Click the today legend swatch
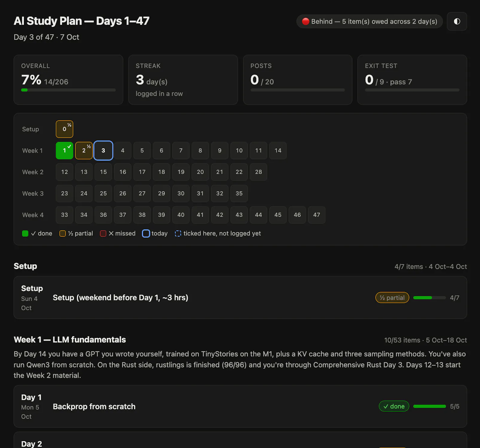The image size is (480, 448). tap(146, 233)
